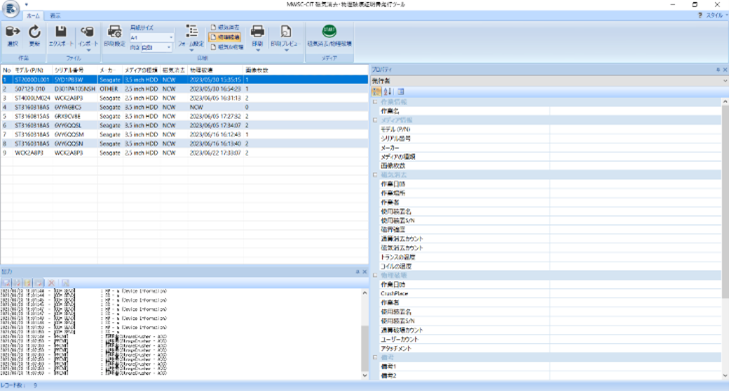Sort by the メディアの種類 column header

(141, 70)
